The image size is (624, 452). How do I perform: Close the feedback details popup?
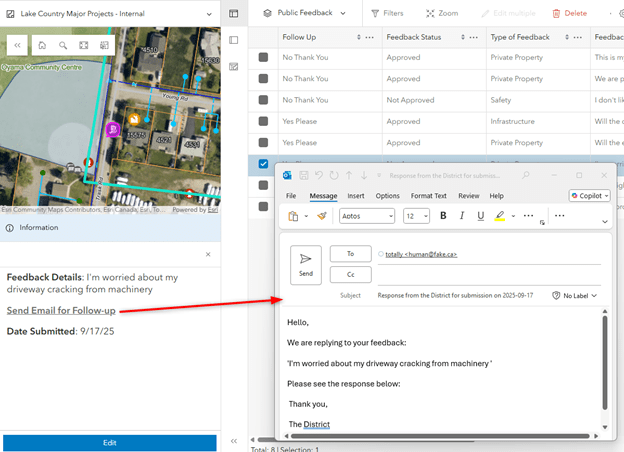[208, 254]
